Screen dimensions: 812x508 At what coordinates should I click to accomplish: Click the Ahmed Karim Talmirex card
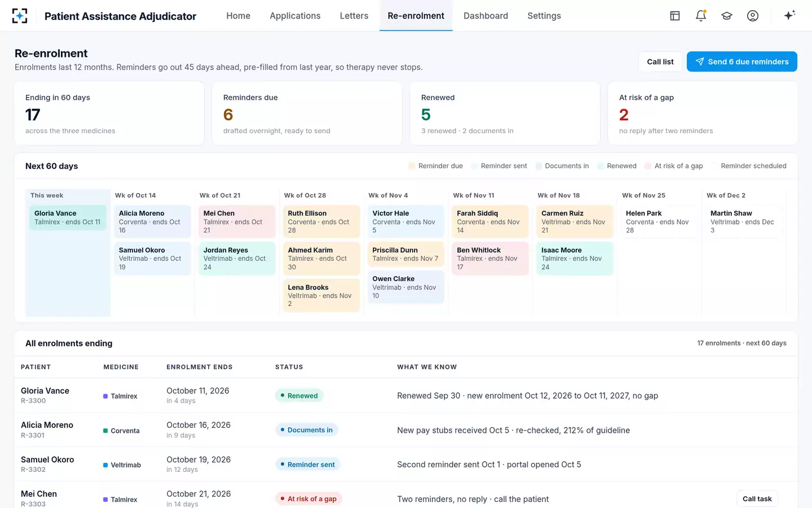point(321,259)
